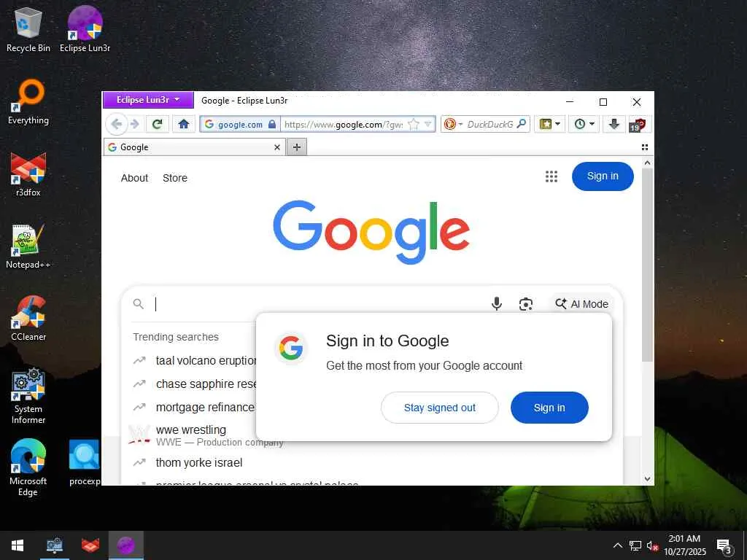Click the scroll down arrow of the page scrollbar
Image resolution: width=747 pixels, height=560 pixels.
(x=647, y=479)
